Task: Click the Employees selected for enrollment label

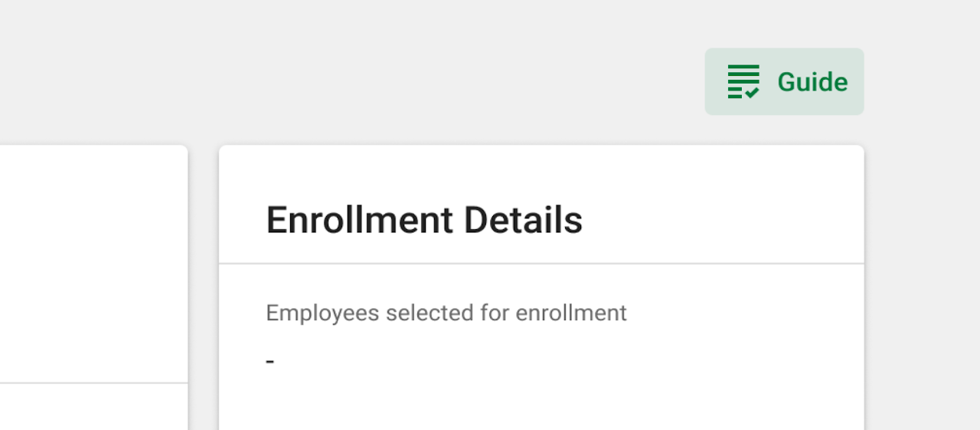Action: tap(446, 313)
